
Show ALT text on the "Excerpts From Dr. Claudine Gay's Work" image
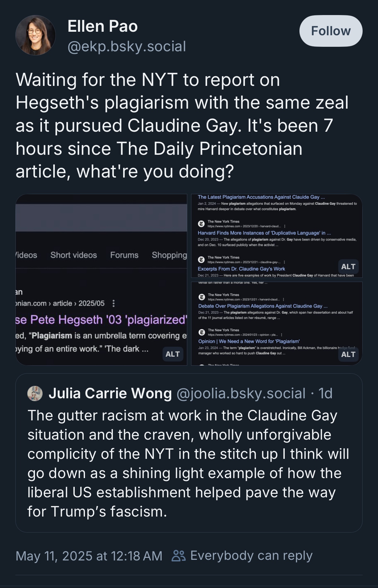348,267
